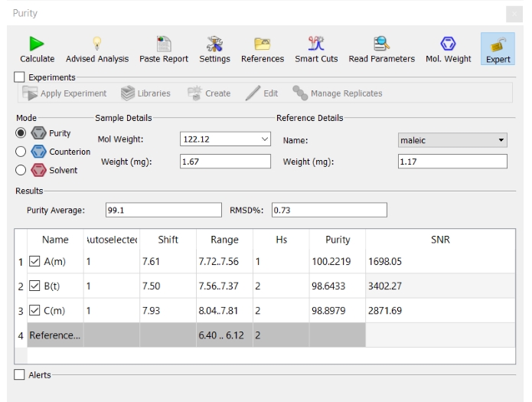Click the Paste Report icon
Screen dimensions: 532x402
(x=163, y=44)
